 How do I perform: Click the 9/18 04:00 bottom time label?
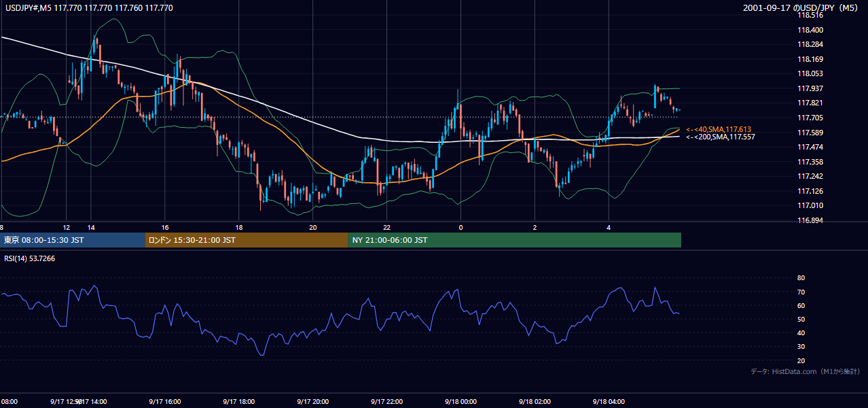point(609,401)
